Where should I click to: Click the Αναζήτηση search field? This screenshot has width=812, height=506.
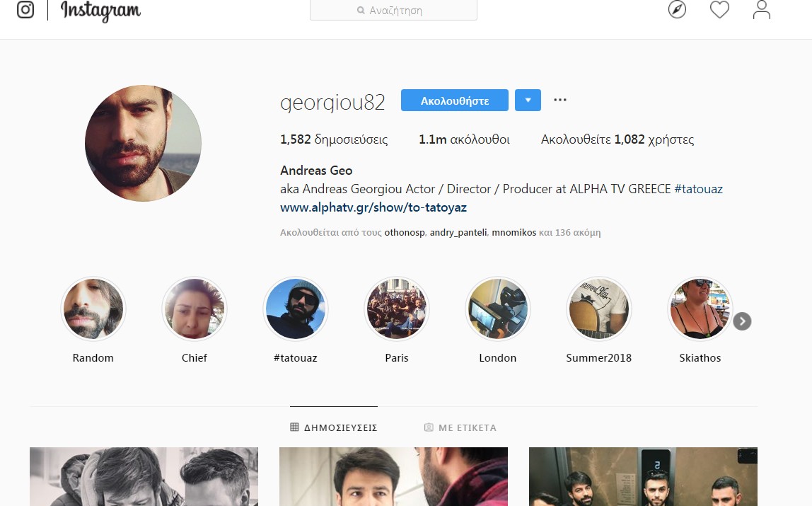click(x=393, y=11)
